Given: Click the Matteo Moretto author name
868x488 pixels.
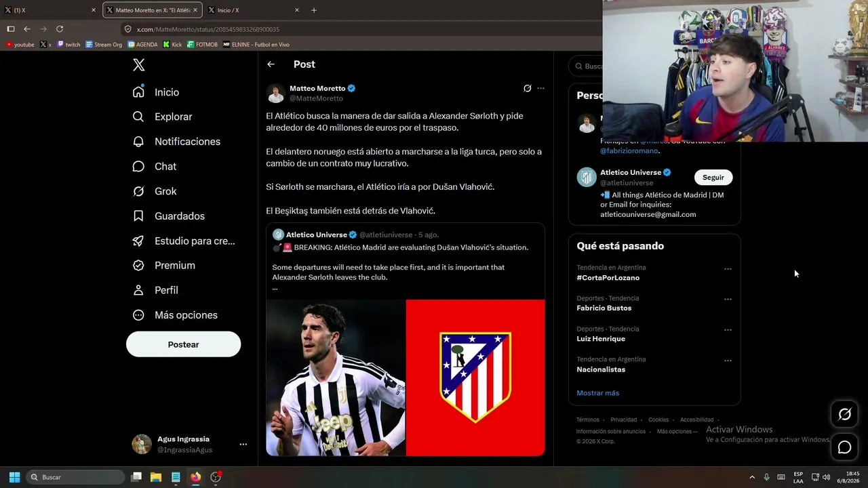Looking at the screenshot, I should pos(317,88).
